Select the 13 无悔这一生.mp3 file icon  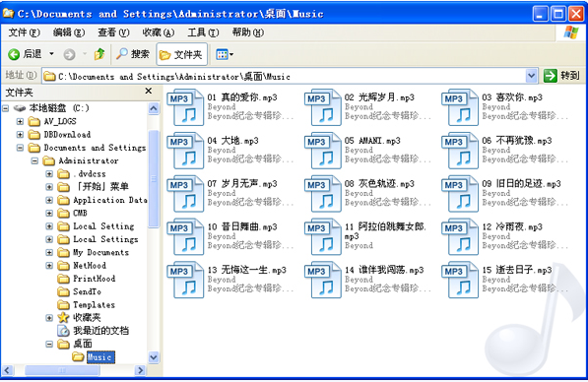pyautogui.click(x=185, y=280)
